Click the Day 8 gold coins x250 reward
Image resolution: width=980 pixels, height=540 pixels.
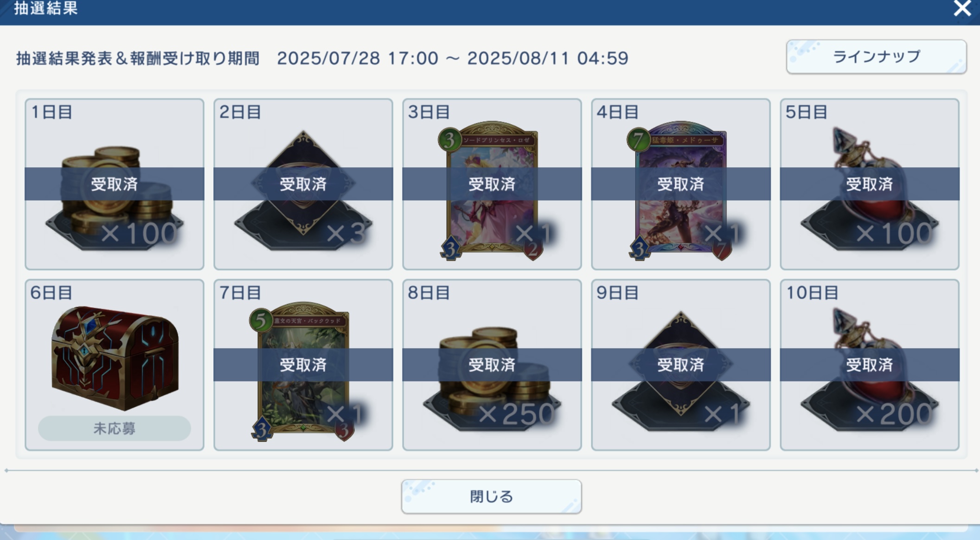pos(492,379)
